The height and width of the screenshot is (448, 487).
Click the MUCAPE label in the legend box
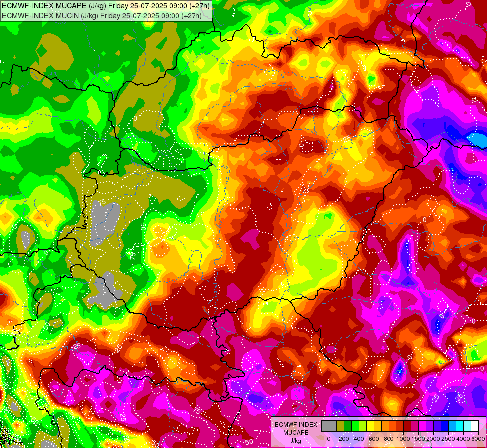coord(296,433)
